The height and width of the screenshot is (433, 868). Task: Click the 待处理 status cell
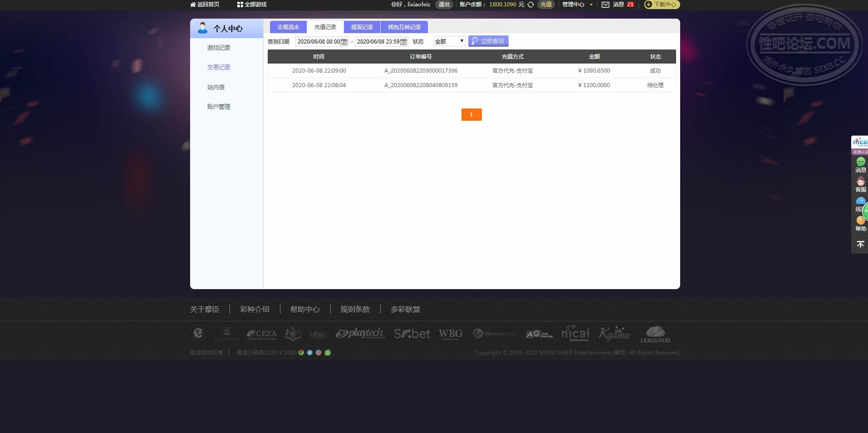(x=655, y=85)
